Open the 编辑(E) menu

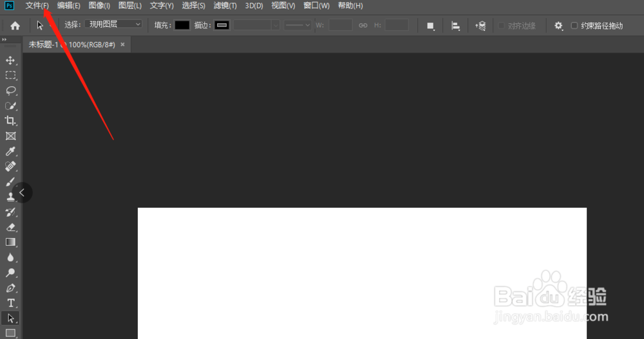[69, 6]
